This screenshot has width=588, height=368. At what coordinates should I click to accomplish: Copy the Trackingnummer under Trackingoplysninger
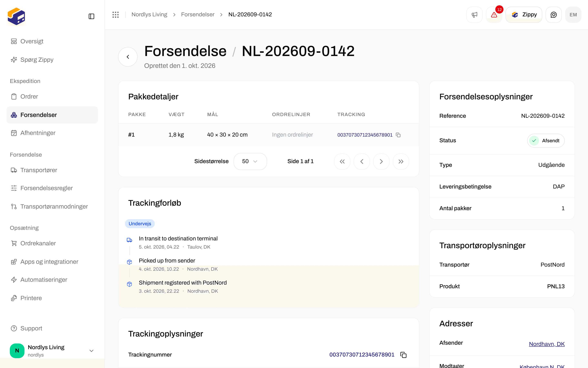403,355
